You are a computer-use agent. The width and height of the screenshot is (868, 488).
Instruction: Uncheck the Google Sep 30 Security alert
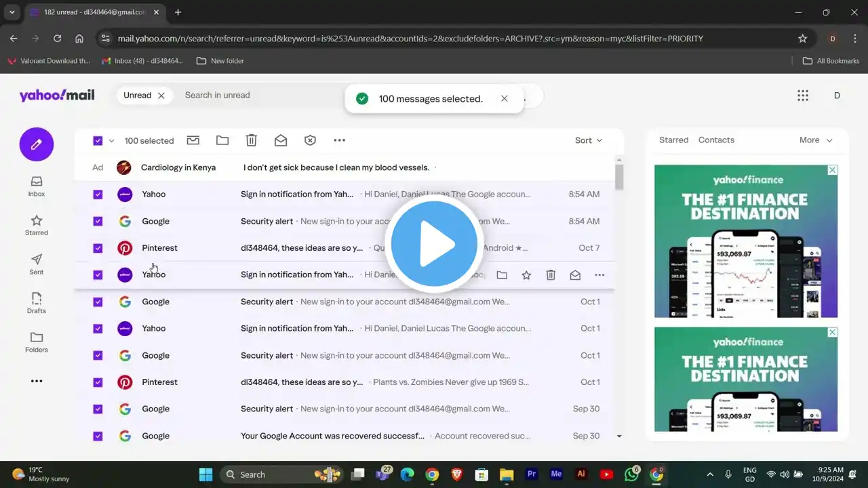[98, 409]
